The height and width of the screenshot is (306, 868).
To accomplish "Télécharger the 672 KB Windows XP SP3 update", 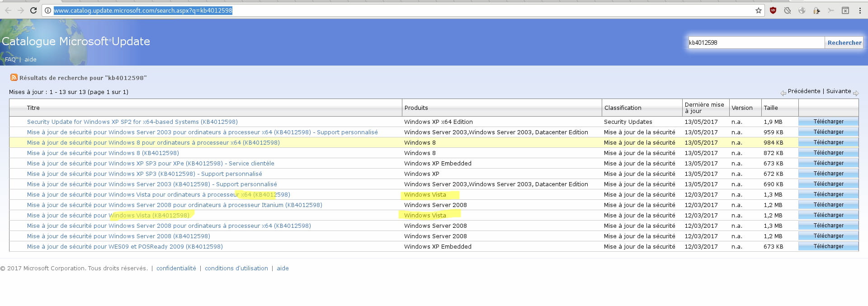I will (828, 174).
